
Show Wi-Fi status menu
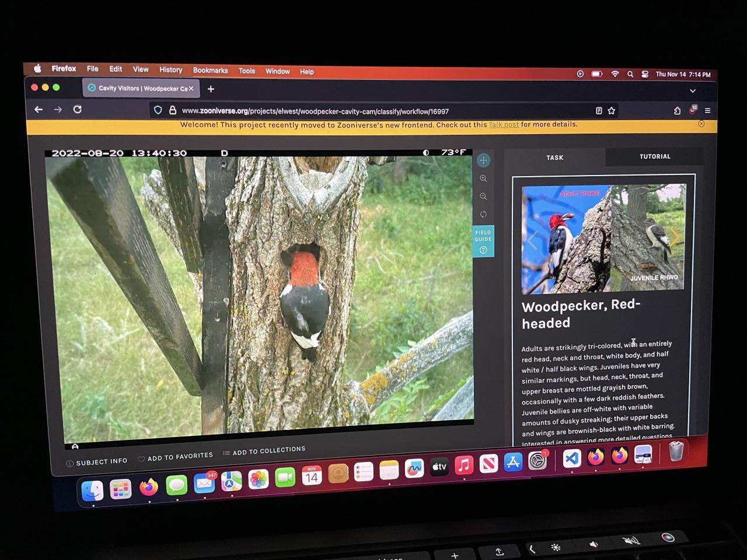[x=615, y=74]
